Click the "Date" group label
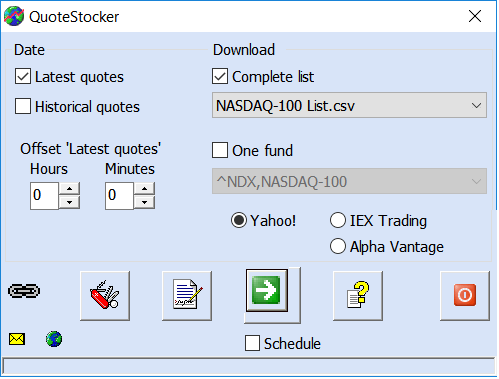Image resolution: width=499 pixels, height=379 pixels. (x=29, y=50)
